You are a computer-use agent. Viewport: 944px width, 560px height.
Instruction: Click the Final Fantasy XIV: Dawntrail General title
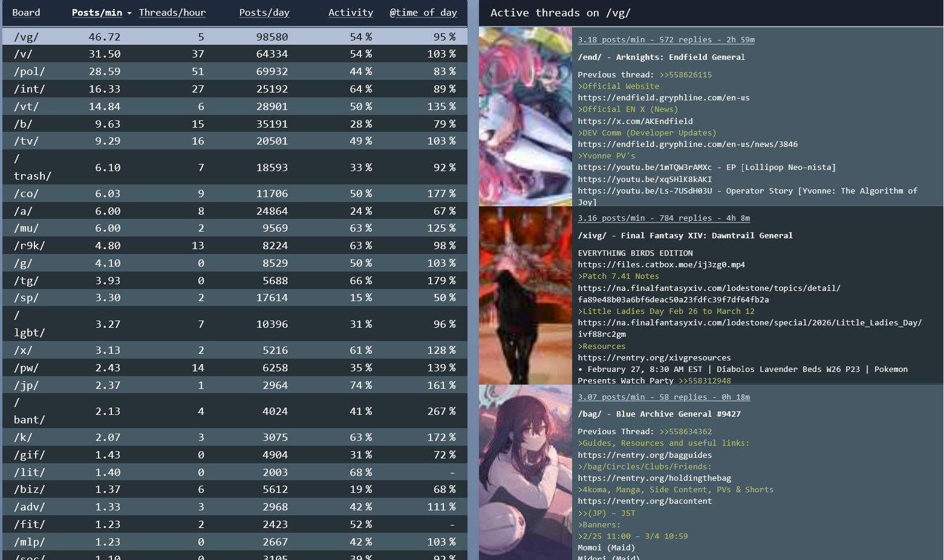pos(685,236)
